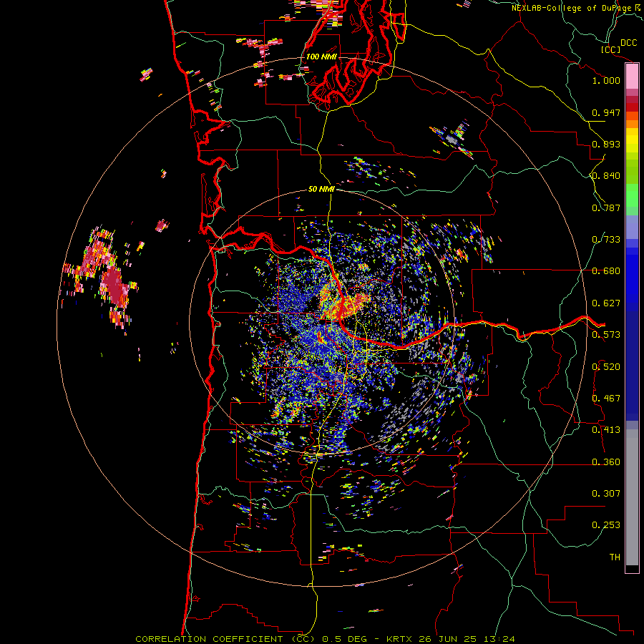The width and height of the screenshot is (644, 644).
Task: Click the 1.000 value on the color scale
Action: coord(606,80)
